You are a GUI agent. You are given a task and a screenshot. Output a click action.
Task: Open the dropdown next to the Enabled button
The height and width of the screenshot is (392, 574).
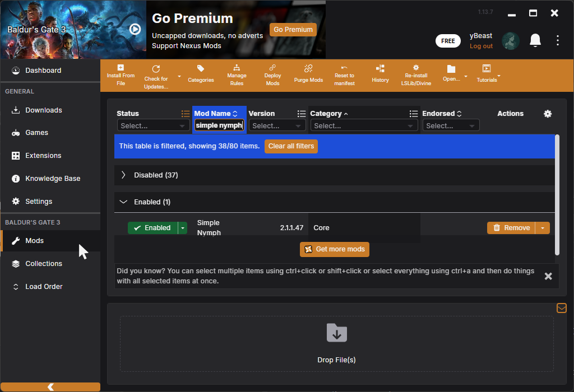(x=183, y=228)
